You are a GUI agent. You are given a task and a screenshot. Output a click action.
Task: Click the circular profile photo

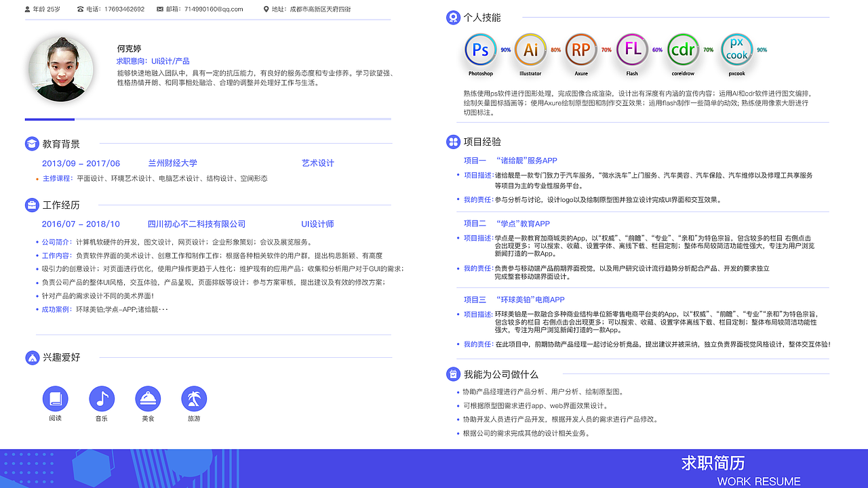coord(61,69)
